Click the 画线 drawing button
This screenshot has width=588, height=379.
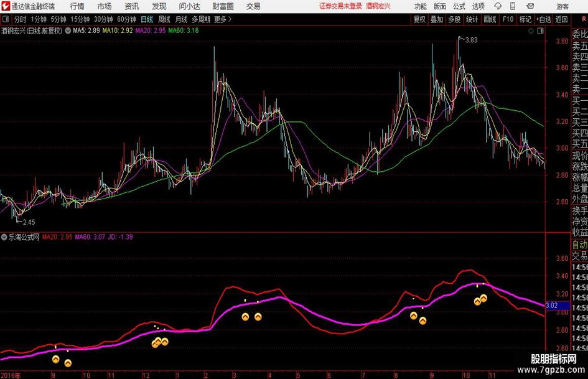pos(490,19)
